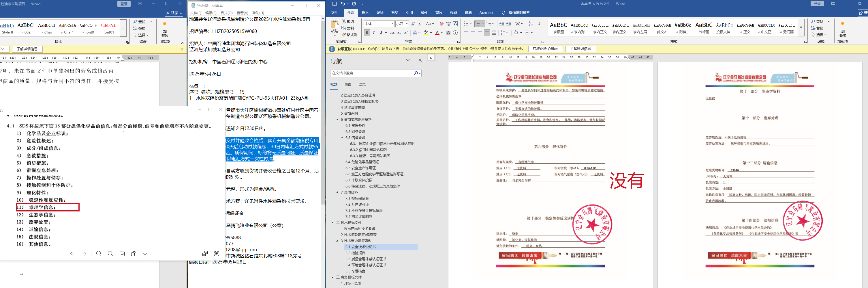Zoom in on the SDS picture
The image size is (868, 288).
click(110, 254)
